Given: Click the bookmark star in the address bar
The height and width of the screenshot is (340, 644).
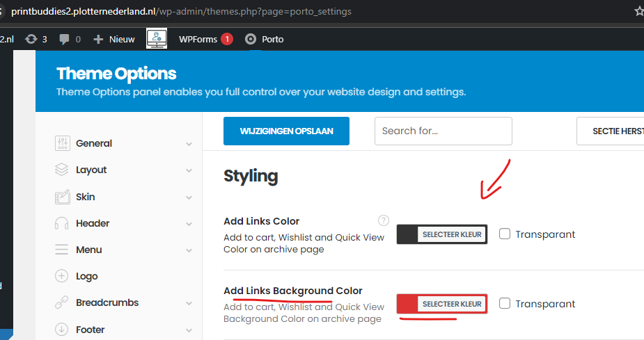Looking at the screenshot, I should point(639,11).
